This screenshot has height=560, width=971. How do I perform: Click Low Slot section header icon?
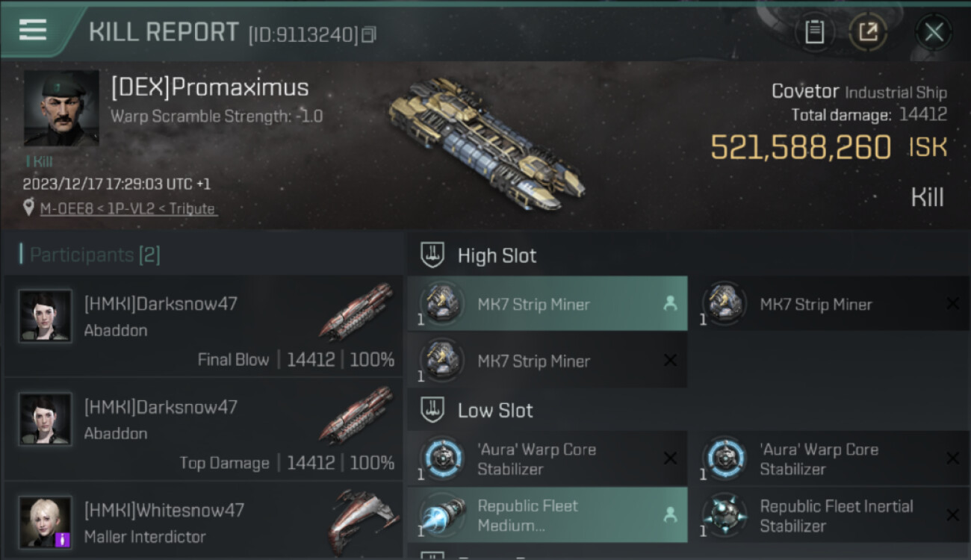(x=432, y=410)
